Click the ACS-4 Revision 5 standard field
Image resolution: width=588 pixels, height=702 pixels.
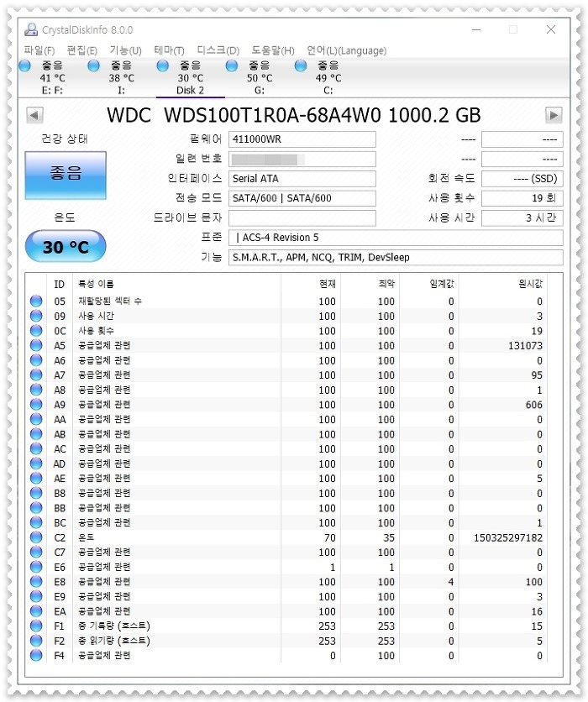point(396,238)
